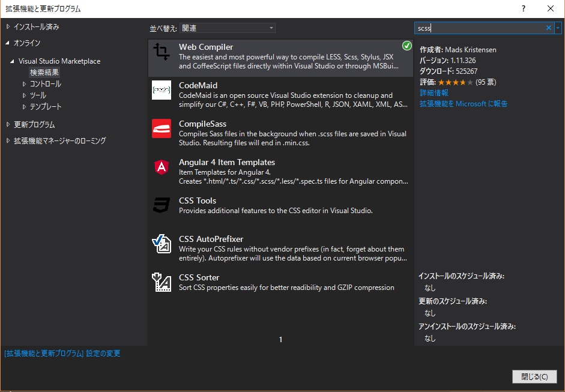The width and height of the screenshot is (565, 392).
Task: Open the search box dropdown arrow
Action: 558,28
